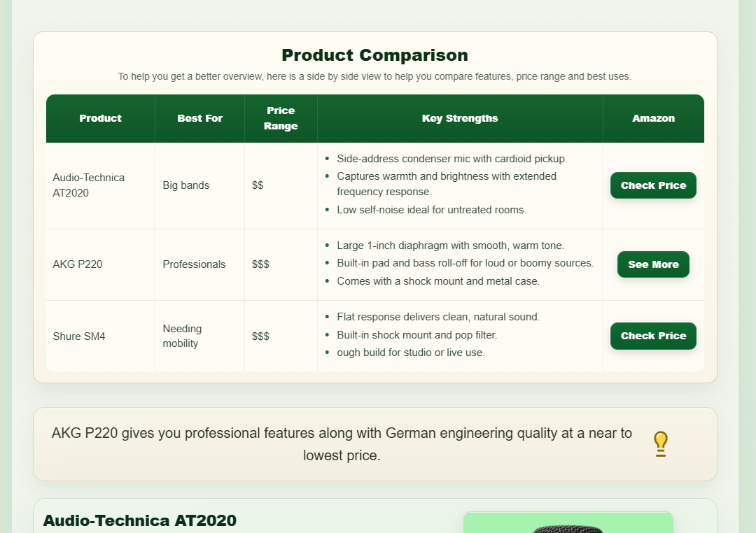756x533 pixels.
Task: Click Check Price for Audio-Technica AT2020
Action: coord(653,185)
